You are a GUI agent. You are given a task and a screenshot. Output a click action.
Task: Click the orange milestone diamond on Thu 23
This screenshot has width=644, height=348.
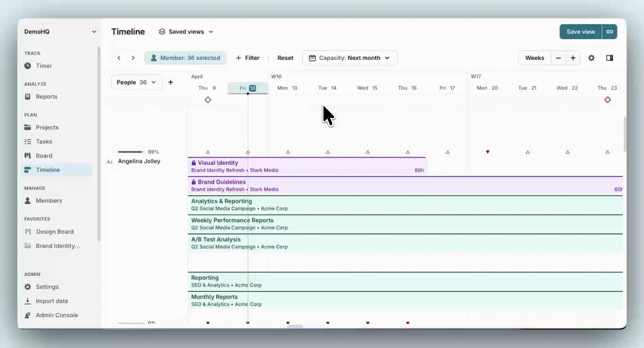click(x=607, y=100)
